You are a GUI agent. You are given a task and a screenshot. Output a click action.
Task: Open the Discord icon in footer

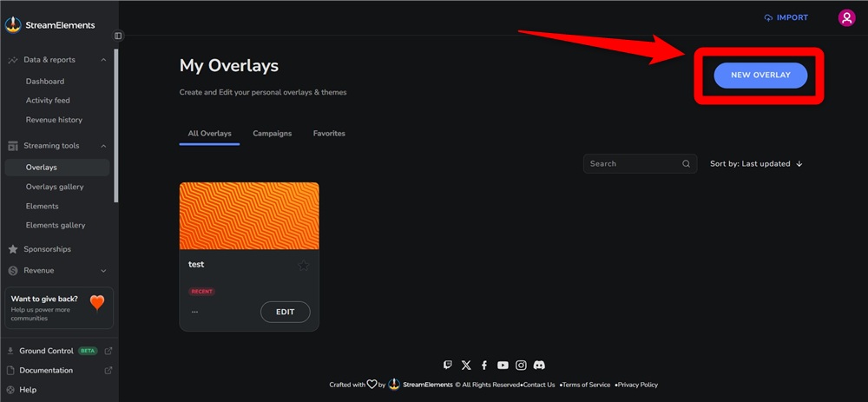(539, 365)
